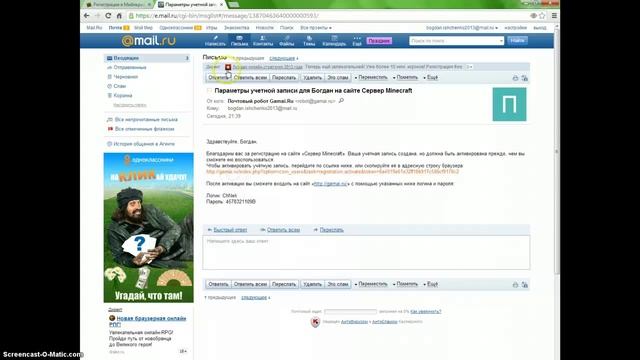This screenshot has width=640, height=360.
Task: Open the Календарь icon in header
Action: [x=334, y=41]
